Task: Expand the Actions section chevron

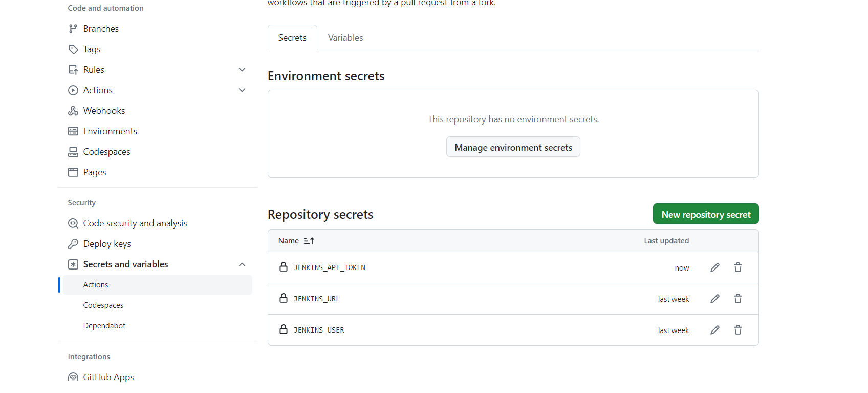Action: coord(242,90)
